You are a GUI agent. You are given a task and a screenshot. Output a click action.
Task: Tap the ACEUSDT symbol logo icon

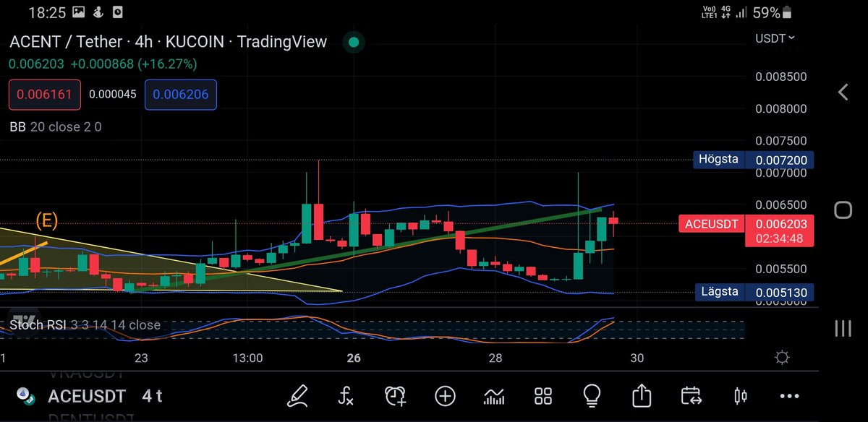(27, 396)
